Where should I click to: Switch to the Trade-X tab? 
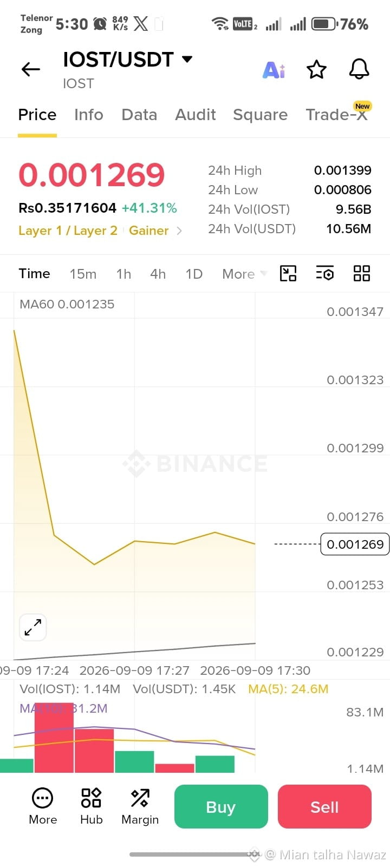click(337, 115)
